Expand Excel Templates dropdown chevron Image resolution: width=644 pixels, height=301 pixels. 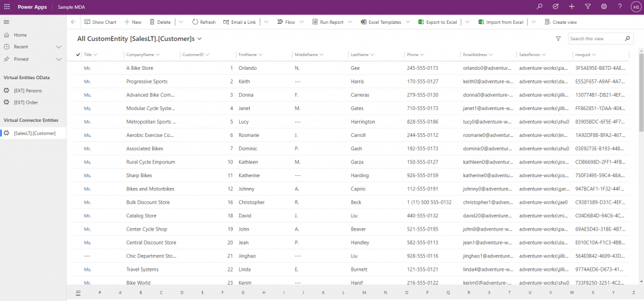click(408, 22)
